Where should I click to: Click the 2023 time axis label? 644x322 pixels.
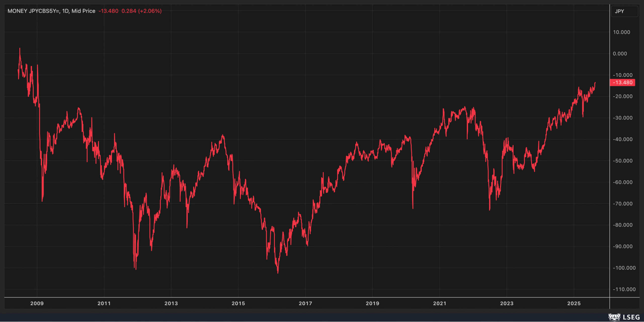tap(507, 303)
